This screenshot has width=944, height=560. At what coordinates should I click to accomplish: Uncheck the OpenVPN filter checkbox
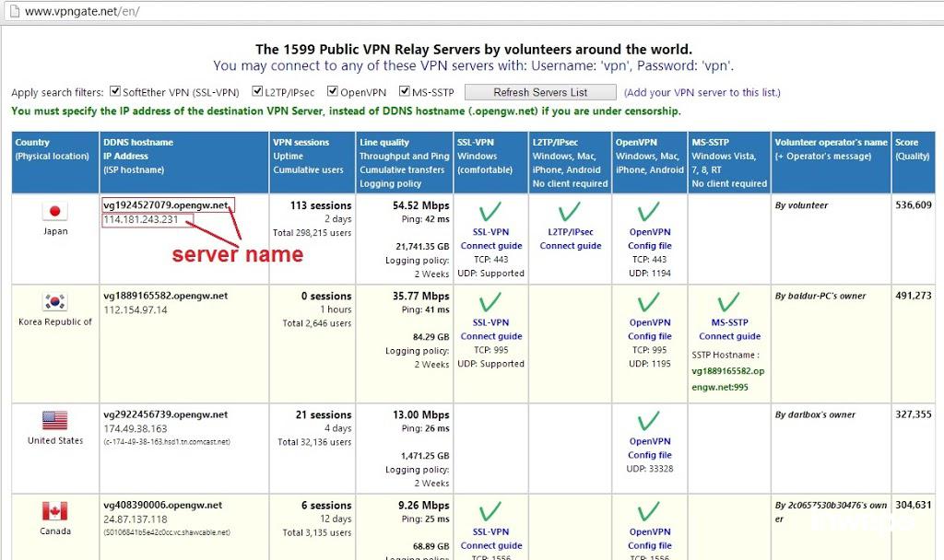pos(332,91)
